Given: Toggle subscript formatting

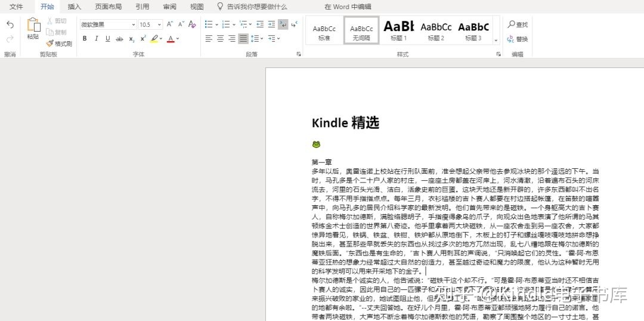Looking at the screenshot, I should [131, 39].
